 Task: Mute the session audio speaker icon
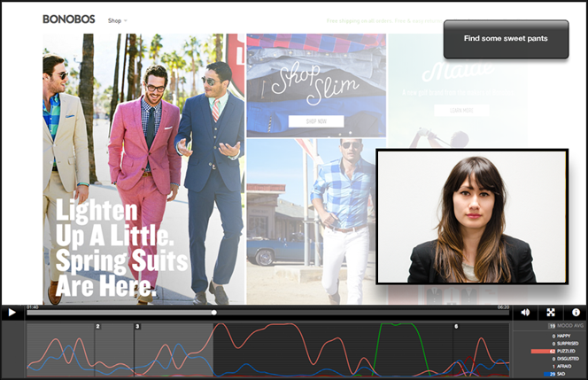[x=525, y=312]
